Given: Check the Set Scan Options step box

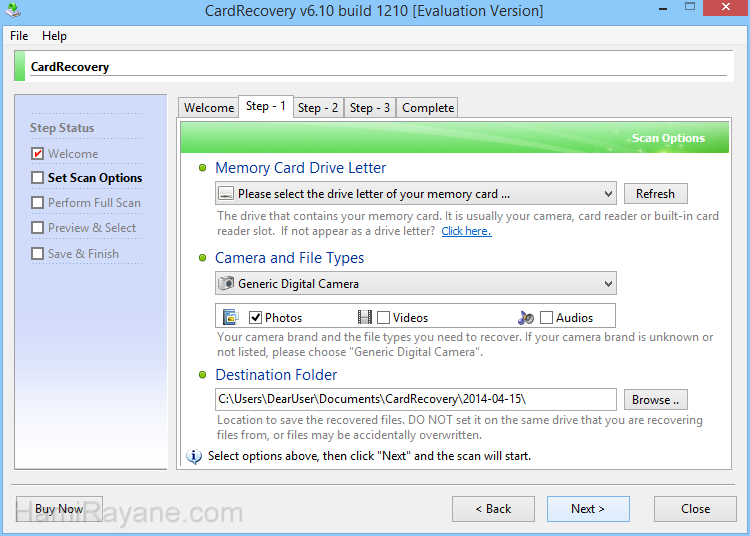Looking at the screenshot, I should point(37,177).
